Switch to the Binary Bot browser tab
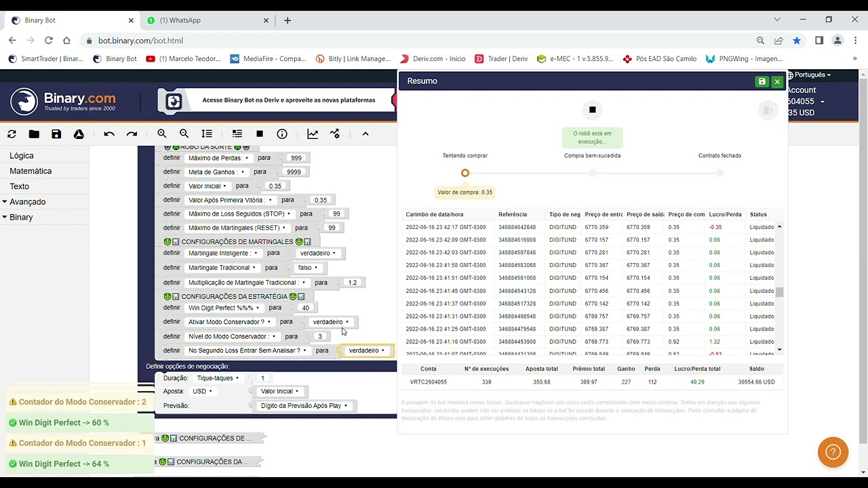868x488 pixels. tap(71, 20)
